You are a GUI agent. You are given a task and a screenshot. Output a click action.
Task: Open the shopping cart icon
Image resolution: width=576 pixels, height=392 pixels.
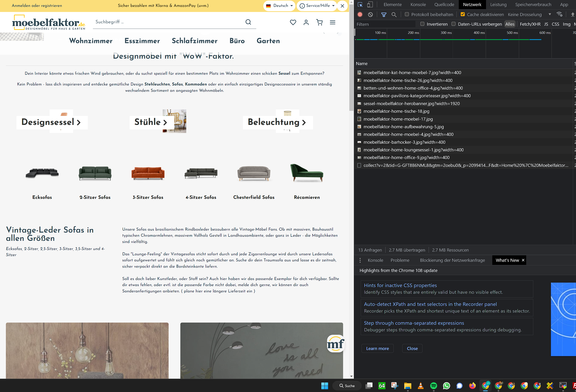coord(320,22)
